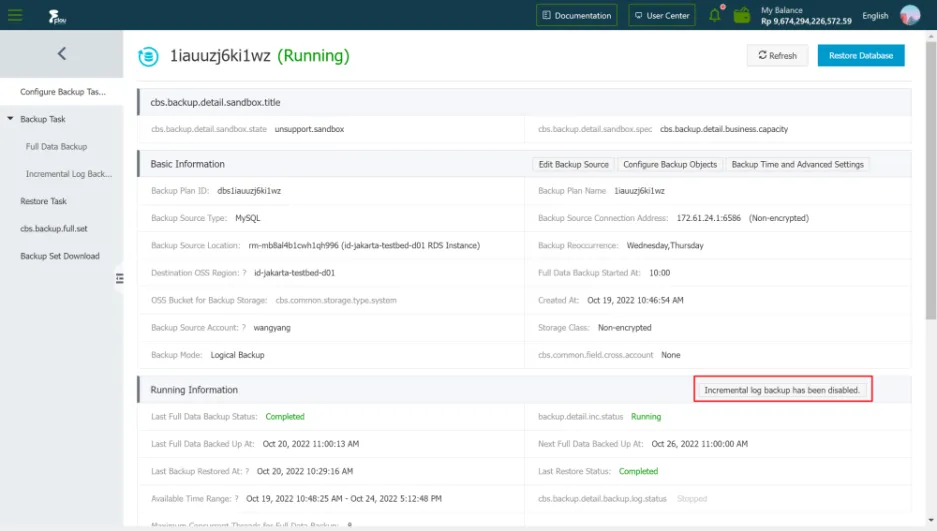Click the notification bell icon
The image size is (937, 531).
pyautogui.click(x=715, y=15)
